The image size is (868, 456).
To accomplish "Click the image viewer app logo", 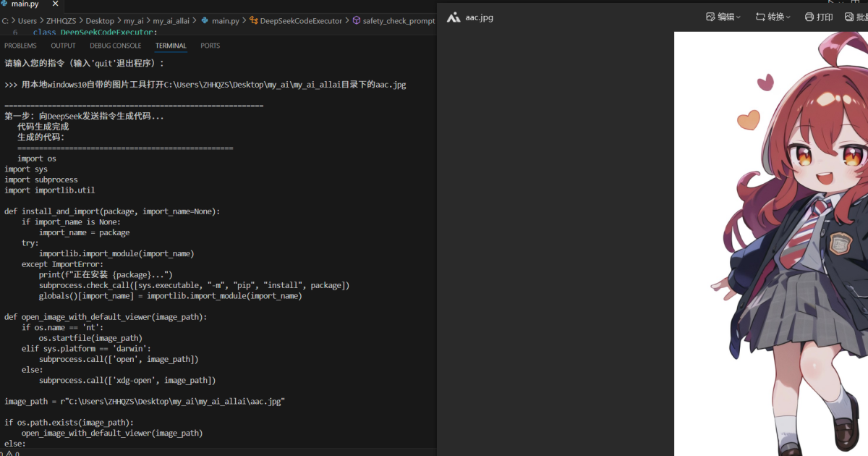I will (x=454, y=17).
